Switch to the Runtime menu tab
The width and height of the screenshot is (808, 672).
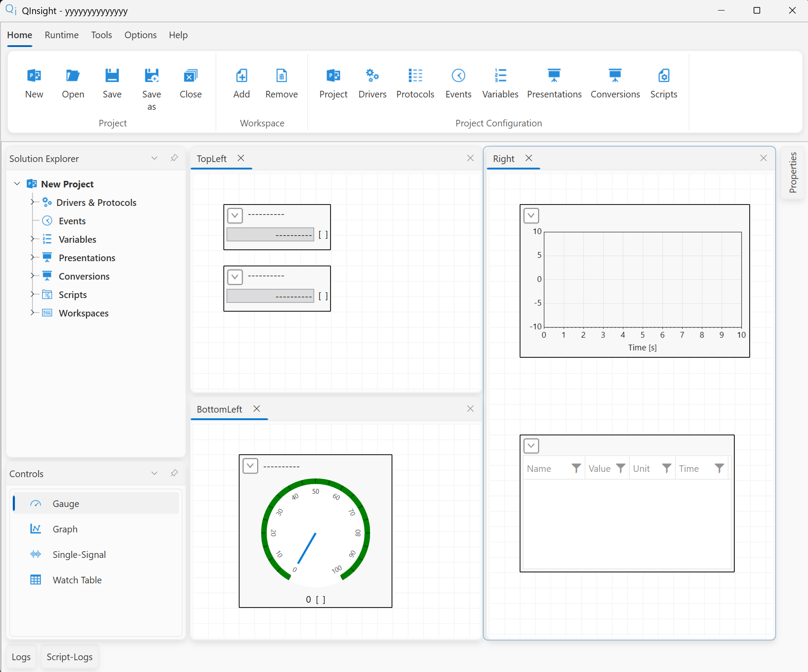61,35
